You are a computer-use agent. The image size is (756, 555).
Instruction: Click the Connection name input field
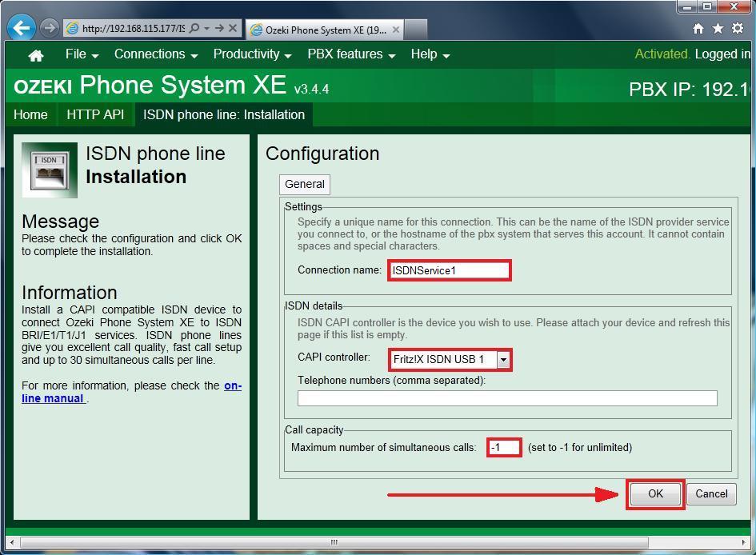pyautogui.click(x=449, y=270)
